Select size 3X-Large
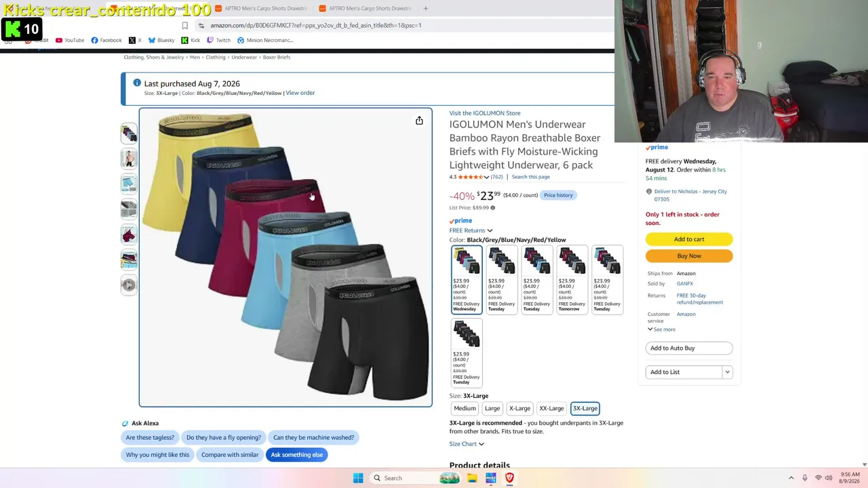The height and width of the screenshot is (488, 868). coord(585,409)
